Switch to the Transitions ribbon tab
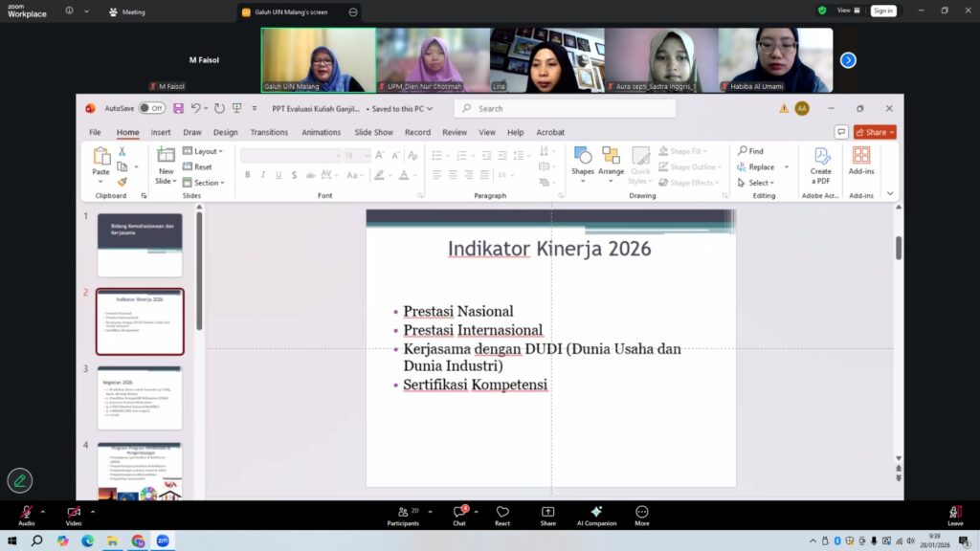Viewport: 980px width, 551px height. pos(269,132)
